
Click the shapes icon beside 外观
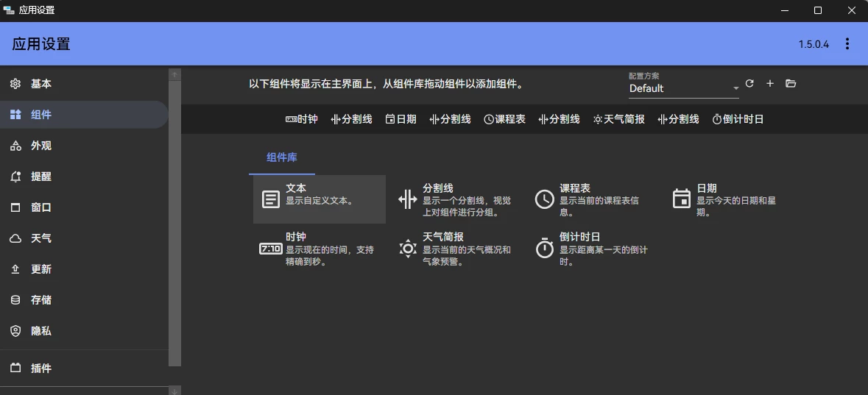coord(15,146)
